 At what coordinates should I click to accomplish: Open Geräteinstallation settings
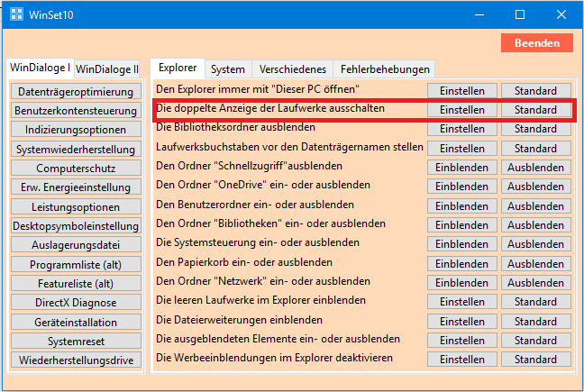[76, 323]
